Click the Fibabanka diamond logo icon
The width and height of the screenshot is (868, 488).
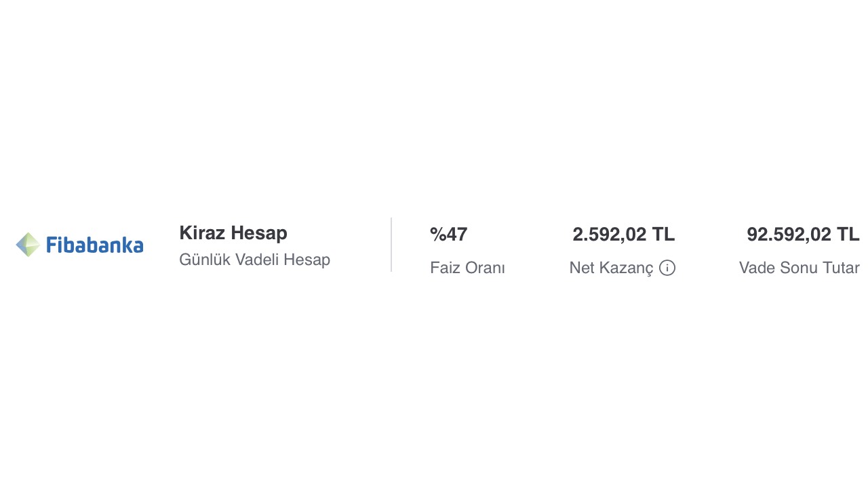pyautogui.click(x=28, y=245)
